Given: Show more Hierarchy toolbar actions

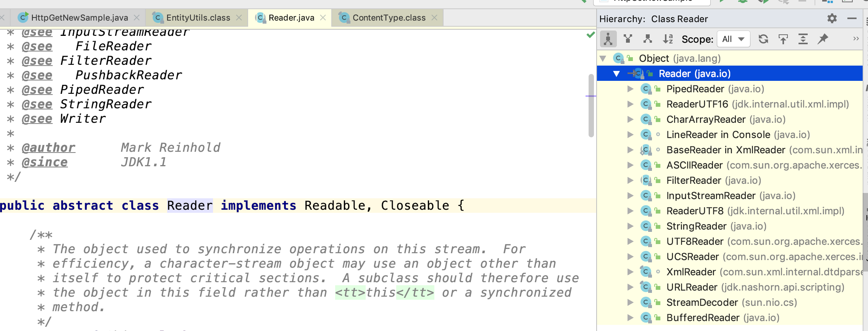Looking at the screenshot, I should pos(856,39).
